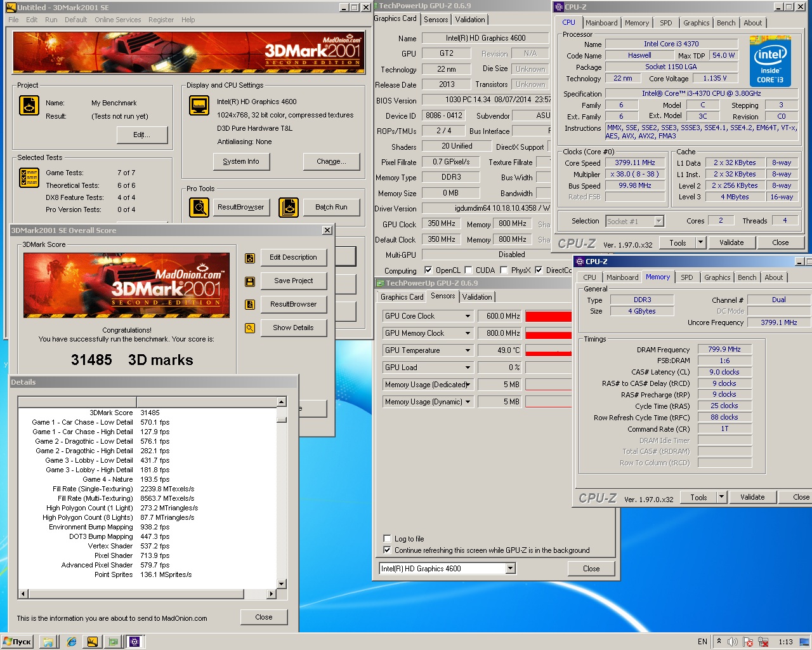
Task: Open the Tools button in lower CPU-Z window
Action: coord(698,497)
